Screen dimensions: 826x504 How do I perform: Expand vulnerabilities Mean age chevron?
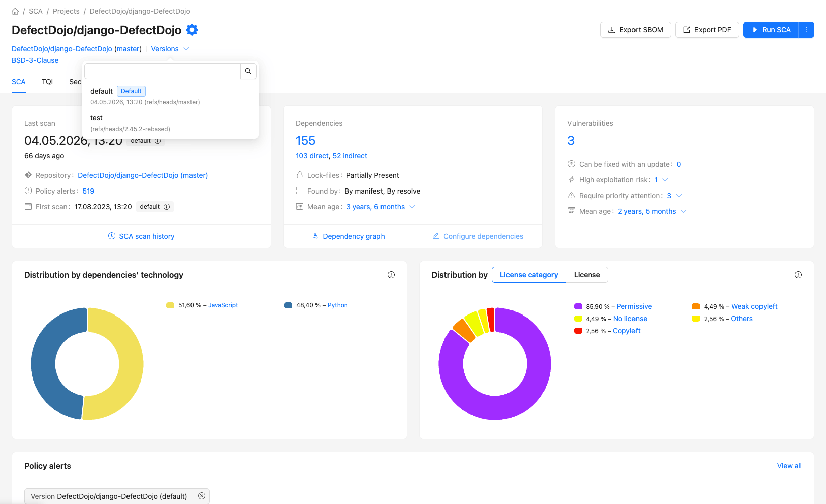pos(684,211)
